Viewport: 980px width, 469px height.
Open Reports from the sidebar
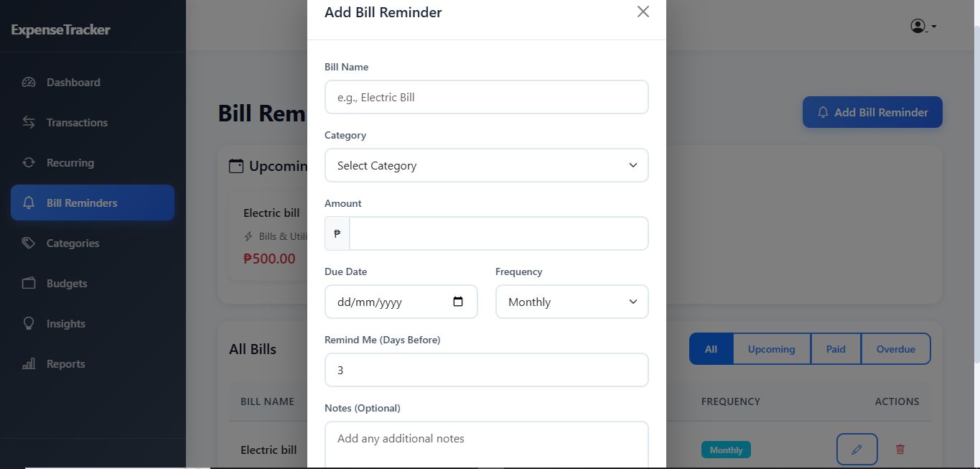coord(65,364)
